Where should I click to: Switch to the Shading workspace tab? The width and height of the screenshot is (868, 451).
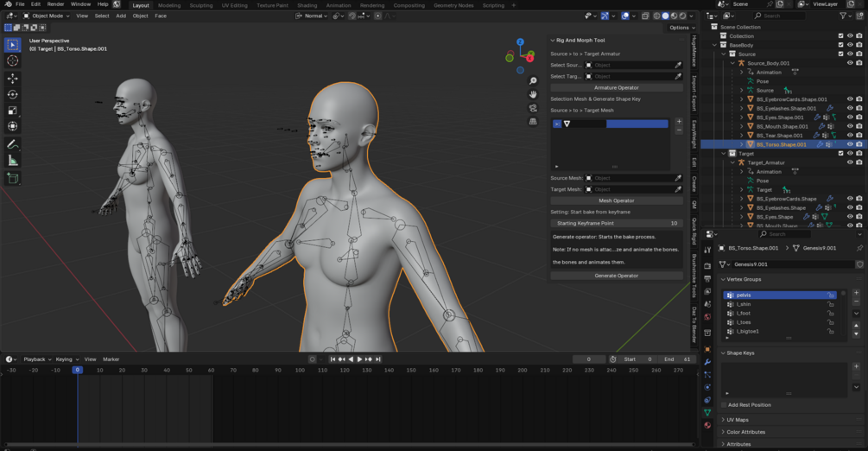307,5
